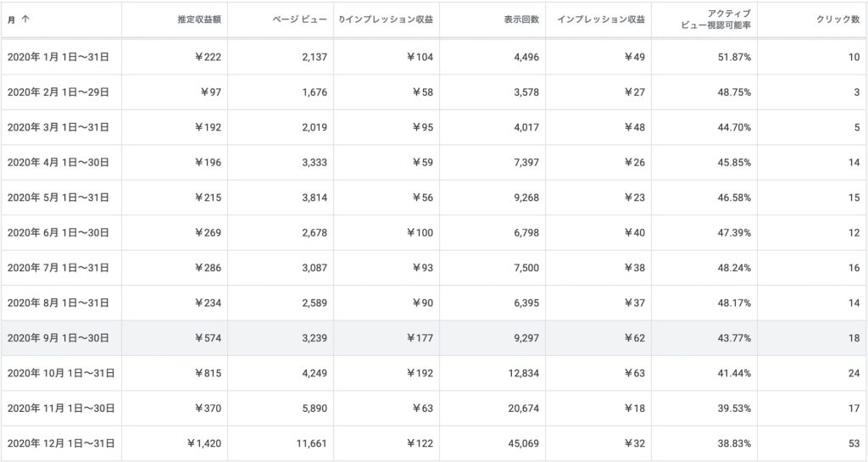
Task: Select the 2020年 11月 1日〜30日 row
Action: [434, 409]
